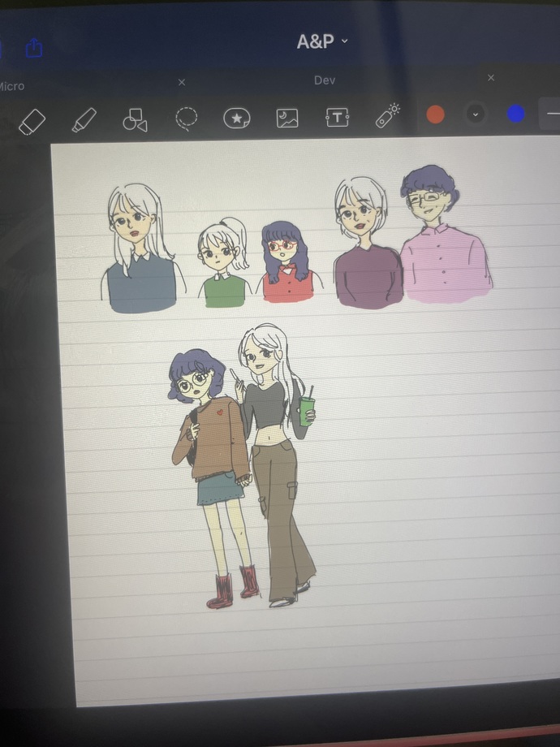Viewport: 560px width, 747px height.
Task: Pick the red-orange color swatch
Action: click(435, 114)
